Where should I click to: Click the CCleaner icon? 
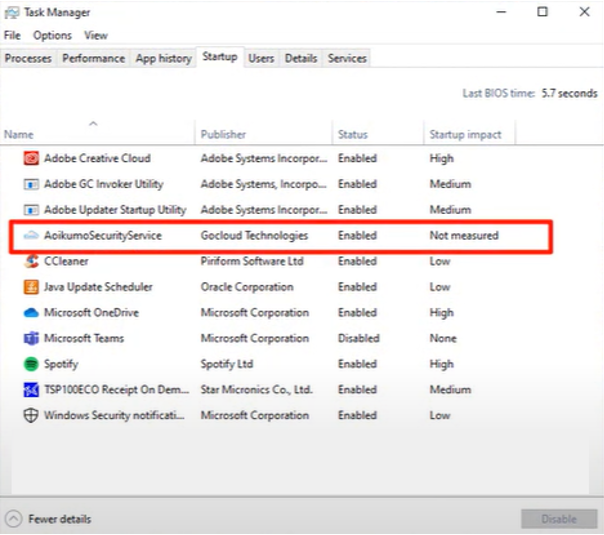tap(31, 261)
